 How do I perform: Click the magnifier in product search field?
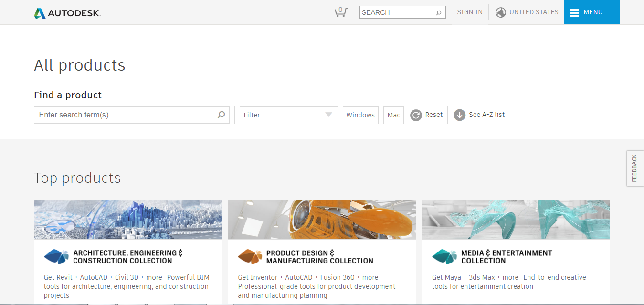tap(222, 115)
